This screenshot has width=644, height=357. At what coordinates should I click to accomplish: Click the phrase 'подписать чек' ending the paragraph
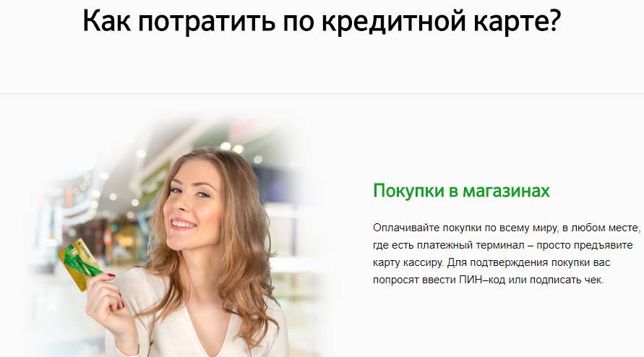pos(566,280)
